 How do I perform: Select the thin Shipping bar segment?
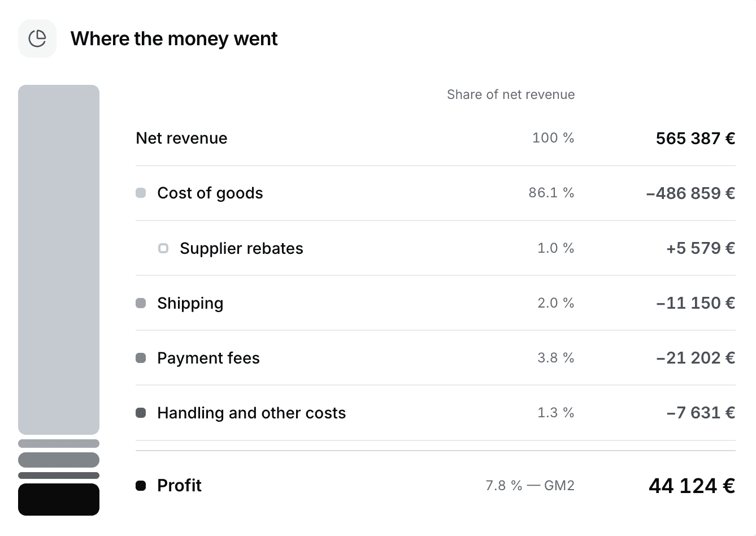(59, 444)
